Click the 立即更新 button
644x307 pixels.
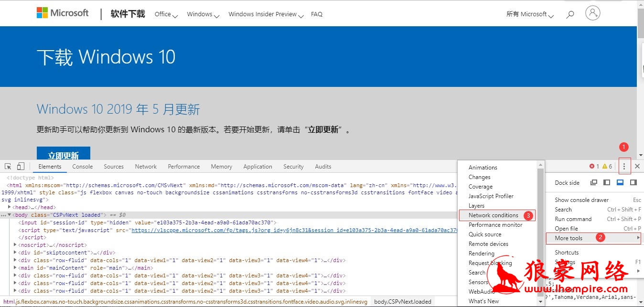(x=64, y=154)
